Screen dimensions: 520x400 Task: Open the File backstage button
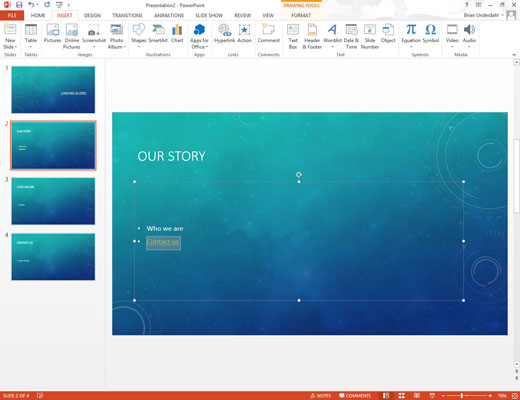click(x=12, y=15)
